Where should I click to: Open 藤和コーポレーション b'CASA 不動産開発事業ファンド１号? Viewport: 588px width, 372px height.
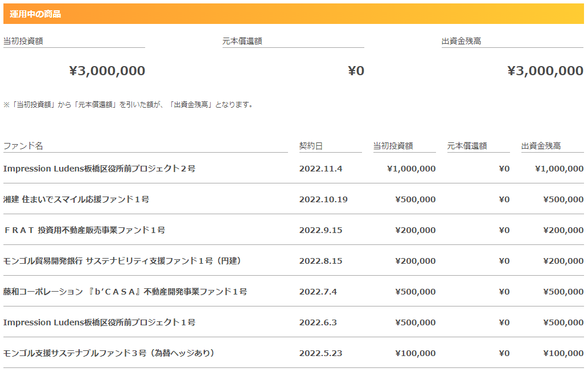(x=125, y=292)
